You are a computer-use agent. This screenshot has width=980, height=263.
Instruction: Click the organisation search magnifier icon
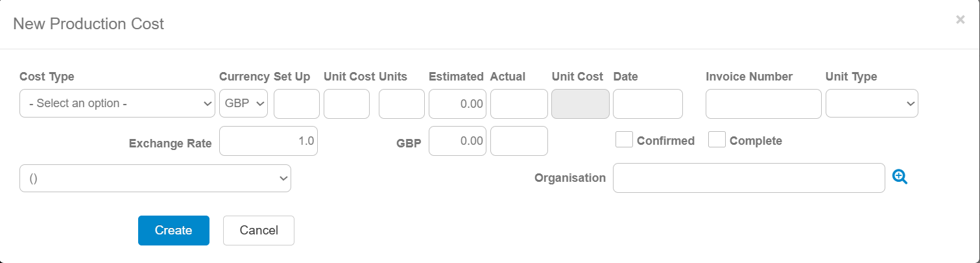(x=900, y=177)
